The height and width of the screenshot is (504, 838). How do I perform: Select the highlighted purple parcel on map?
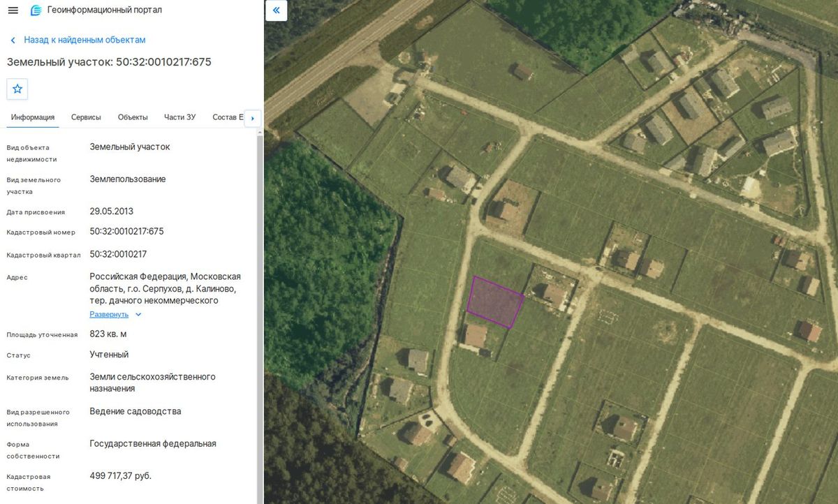[495, 302]
